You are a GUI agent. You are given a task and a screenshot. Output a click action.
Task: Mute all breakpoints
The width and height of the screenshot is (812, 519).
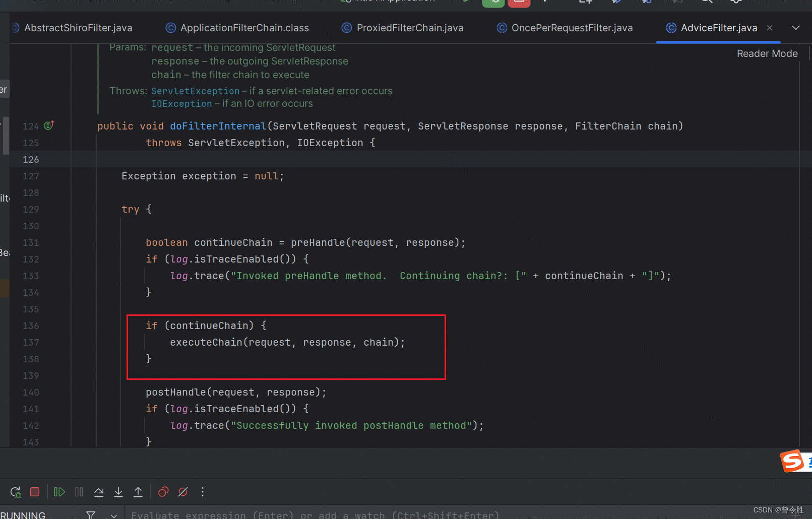(183, 492)
